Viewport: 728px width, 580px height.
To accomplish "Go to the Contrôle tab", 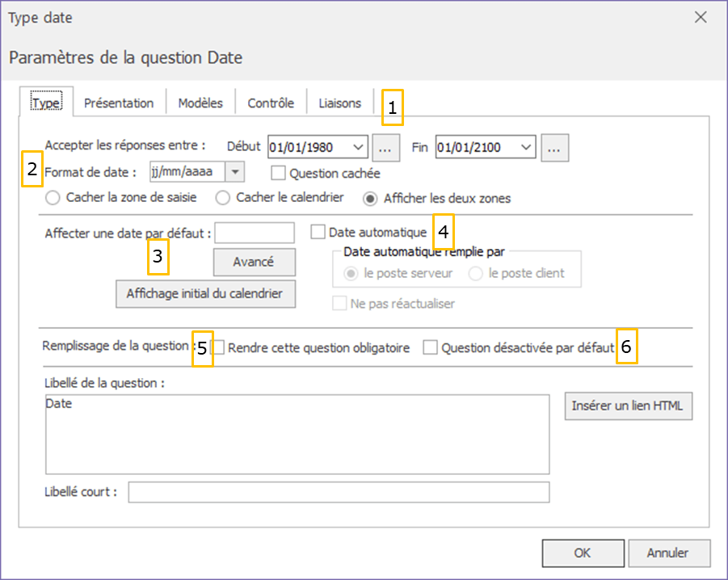I will pyautogui.click(x=271, y=103).
